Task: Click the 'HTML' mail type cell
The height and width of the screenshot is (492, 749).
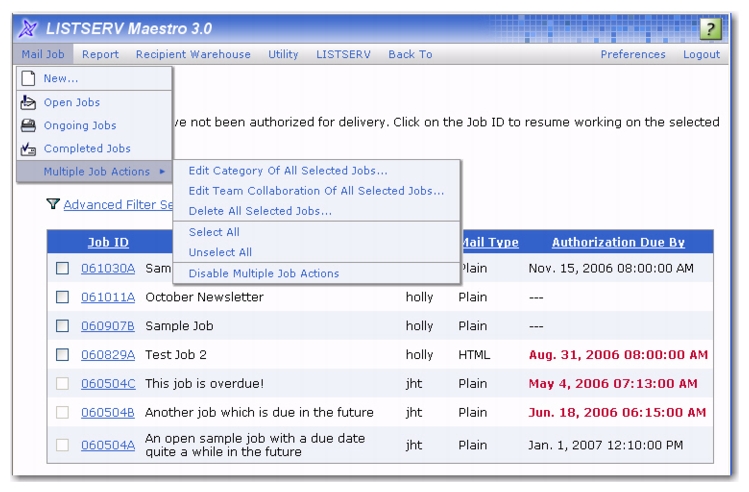Action: (474, 355)
